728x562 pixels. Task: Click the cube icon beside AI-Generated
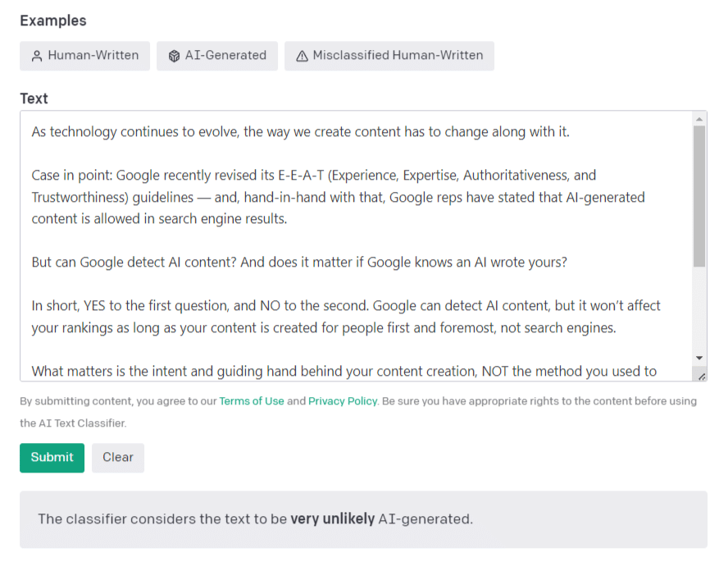point(174,57)
